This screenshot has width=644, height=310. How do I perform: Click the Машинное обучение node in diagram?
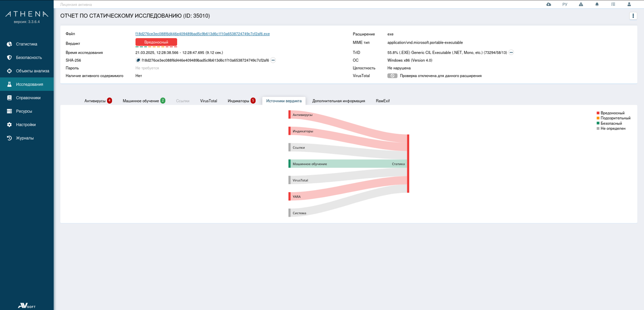pyautogui.click(x=309, y=164)
